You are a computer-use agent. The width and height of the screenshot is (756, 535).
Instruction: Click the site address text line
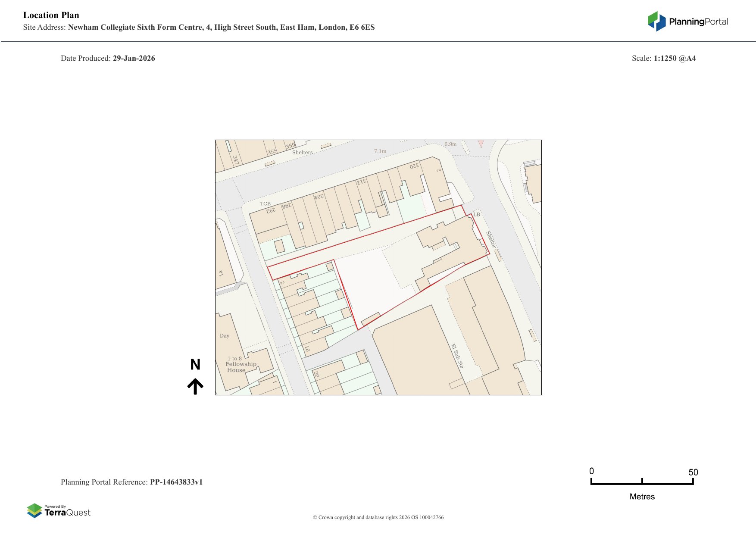point(199,27)
